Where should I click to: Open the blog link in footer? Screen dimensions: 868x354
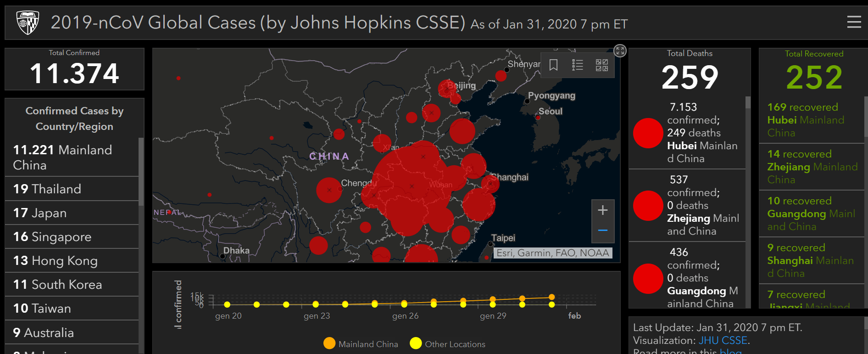(x=731, y=351)
